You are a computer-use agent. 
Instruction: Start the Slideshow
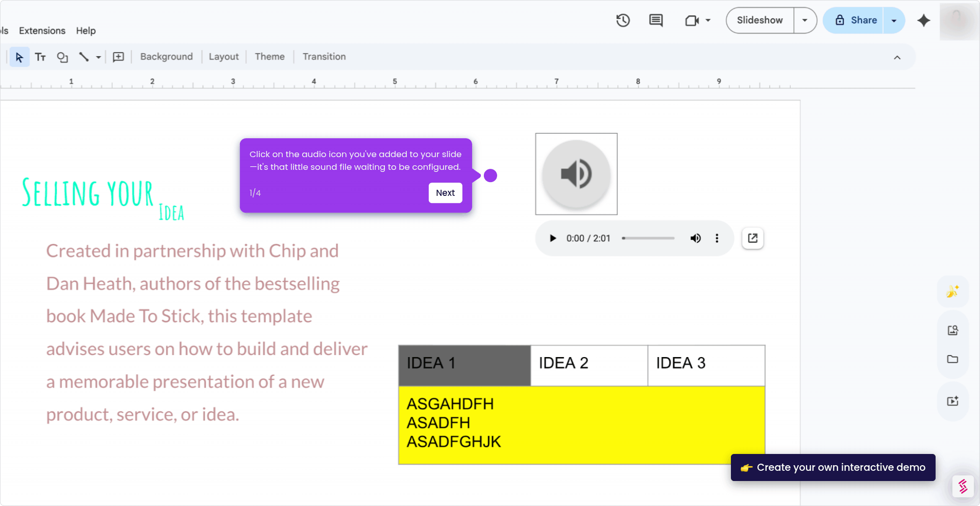point(759,20)
